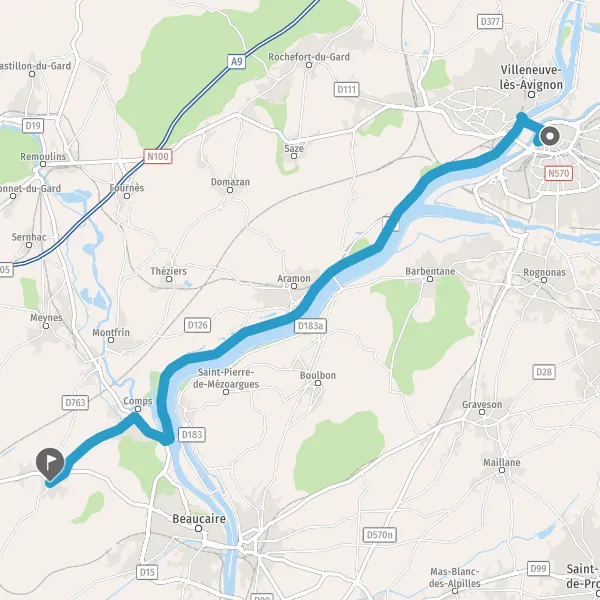
Task: Click the D763 road badge
Action: click(x=75, y=403)
